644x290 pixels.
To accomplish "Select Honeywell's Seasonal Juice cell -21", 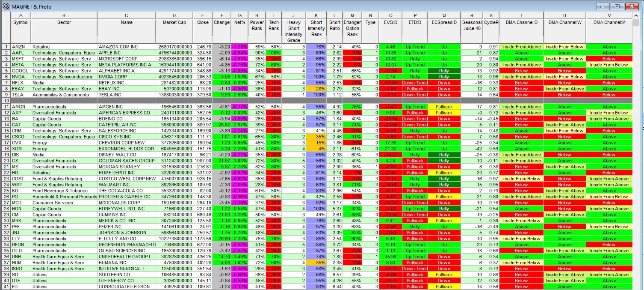I will (x=472, y=209).
